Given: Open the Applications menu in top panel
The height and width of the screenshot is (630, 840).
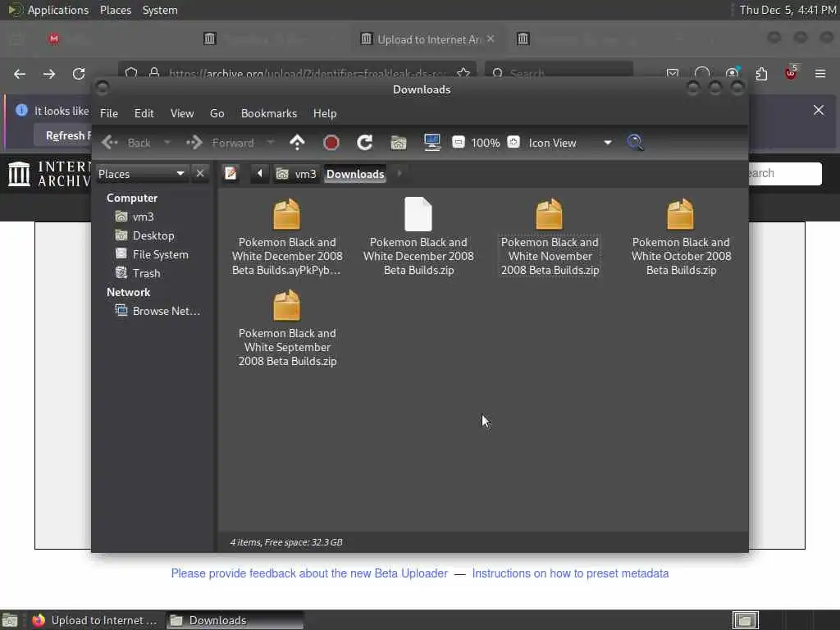Looking at the screenshot, I should pos(48,10).
